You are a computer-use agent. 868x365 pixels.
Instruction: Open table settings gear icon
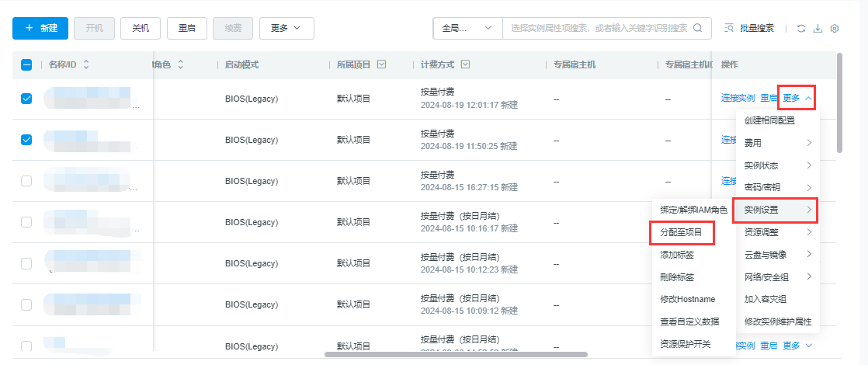pos(835,29)
